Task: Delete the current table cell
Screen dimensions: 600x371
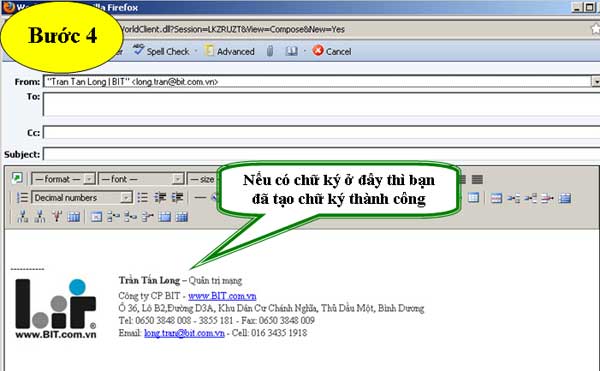Action: tap(147, 217)
